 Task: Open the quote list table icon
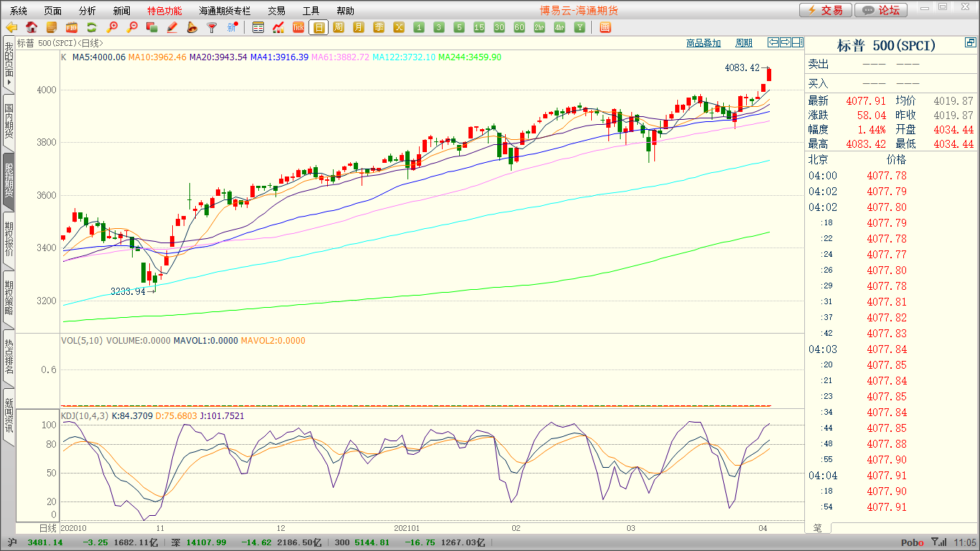(258, 27)
